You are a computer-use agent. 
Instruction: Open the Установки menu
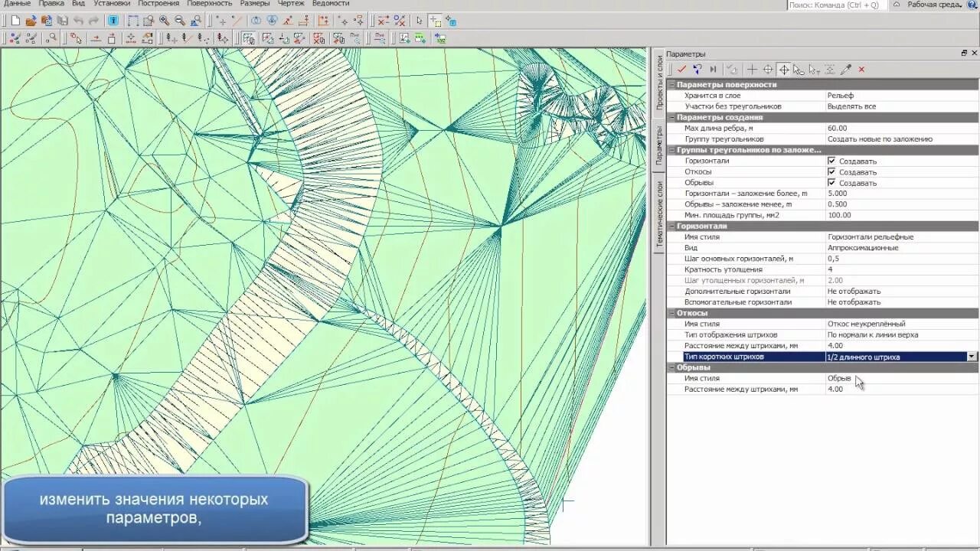(x=112, y=4)
